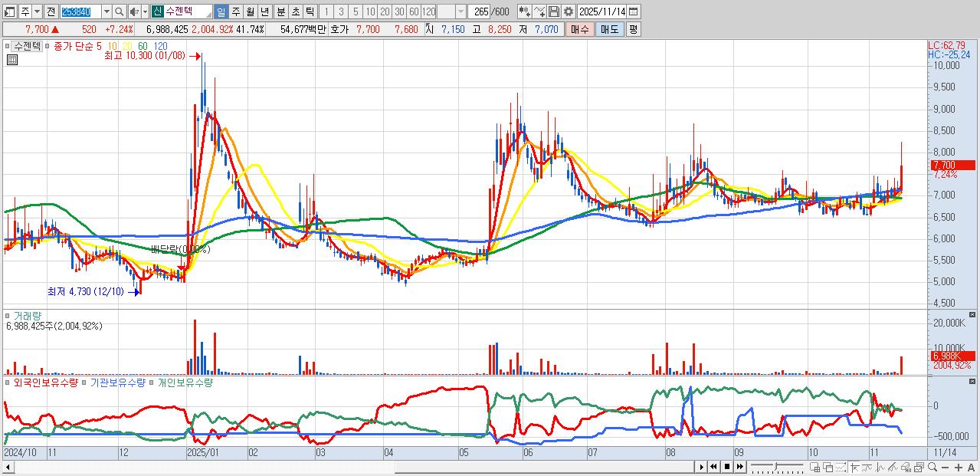Expand dropdown arrow beside speaker icon
Image resolution: width=980 pixels, height=476 pixels.
pyautogui.click(x=145, y=11)
